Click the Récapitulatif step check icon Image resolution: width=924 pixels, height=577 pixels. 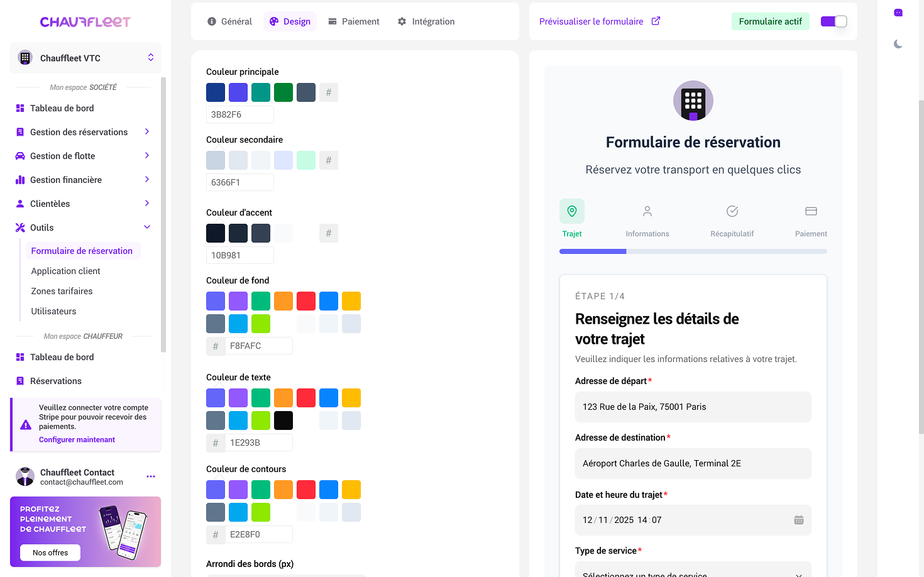(x=732, y=211)
